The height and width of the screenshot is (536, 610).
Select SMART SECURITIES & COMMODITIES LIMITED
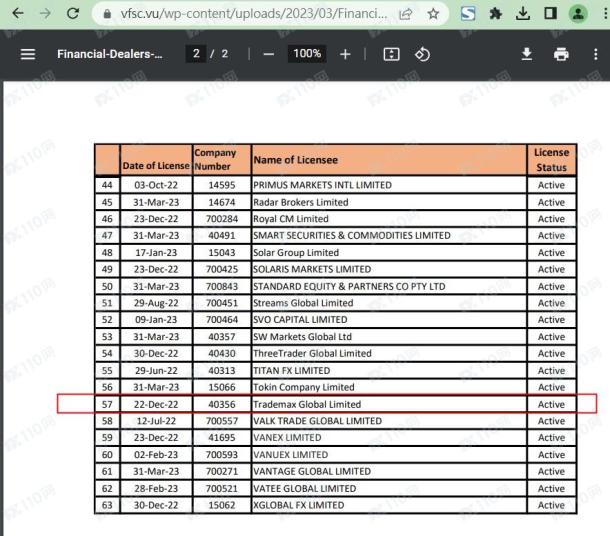(352, 236)
